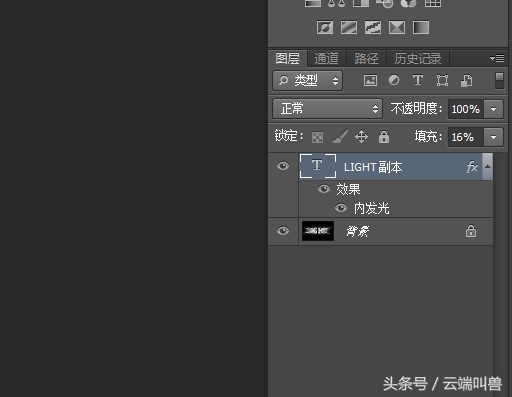Click the fx icon on LIGHT 副本
Viewport: 512px width, 397px height.
point(472,167)
